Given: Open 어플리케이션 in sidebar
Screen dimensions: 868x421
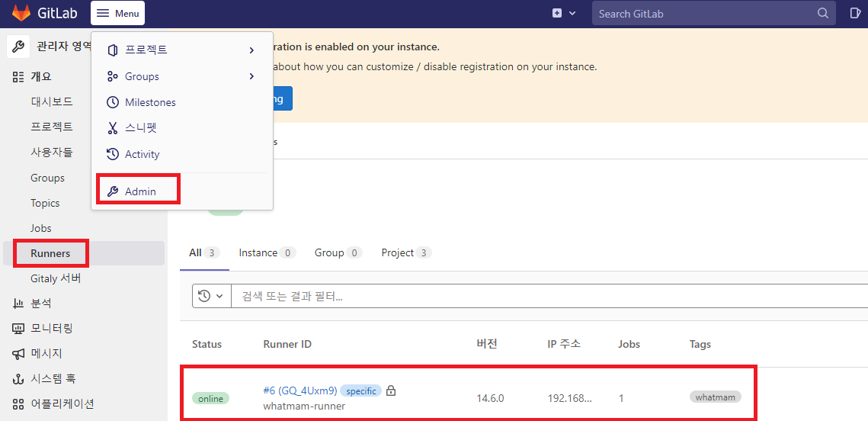Looking at the screenshot, I should (62, 403).
